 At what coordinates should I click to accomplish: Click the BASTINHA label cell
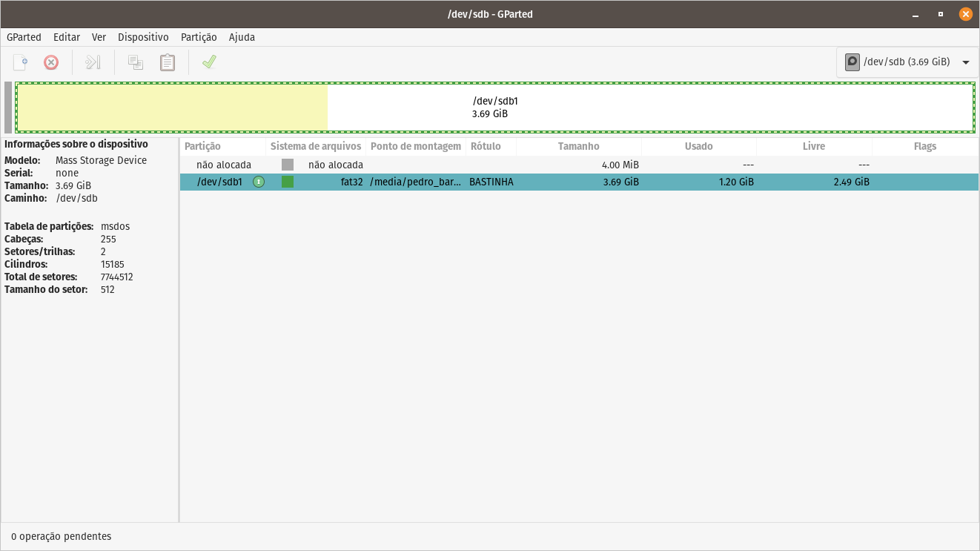point(491,182)
